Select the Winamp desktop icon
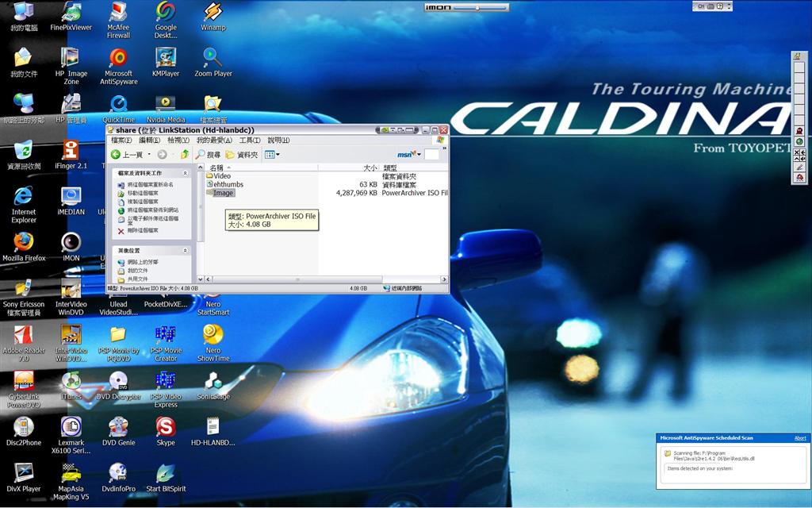 (x=213, y=17)
